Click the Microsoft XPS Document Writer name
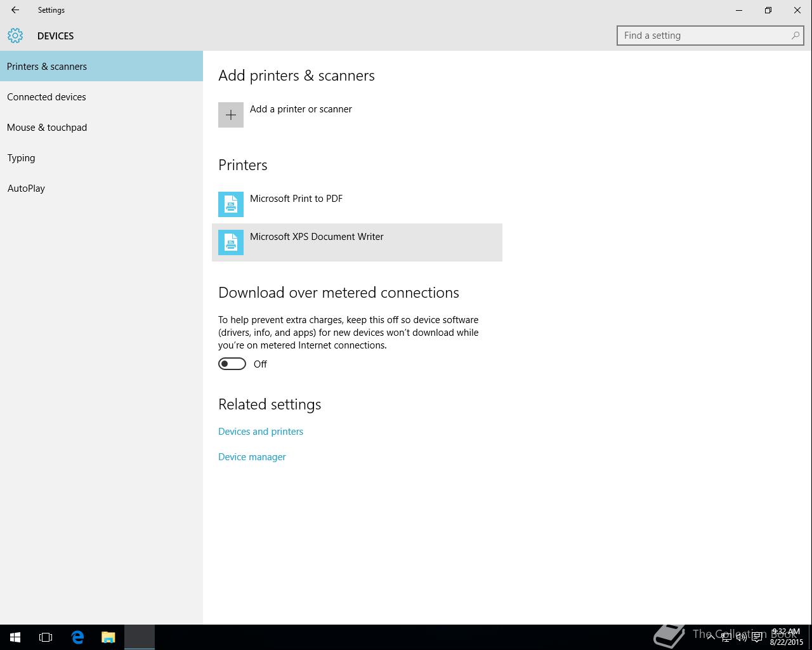 [x=317, y=237]
